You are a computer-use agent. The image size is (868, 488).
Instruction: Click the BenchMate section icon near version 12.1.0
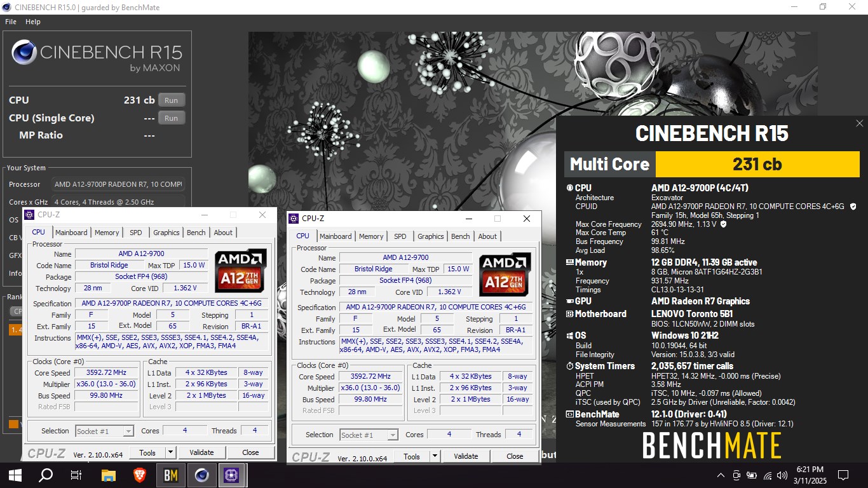569,414
